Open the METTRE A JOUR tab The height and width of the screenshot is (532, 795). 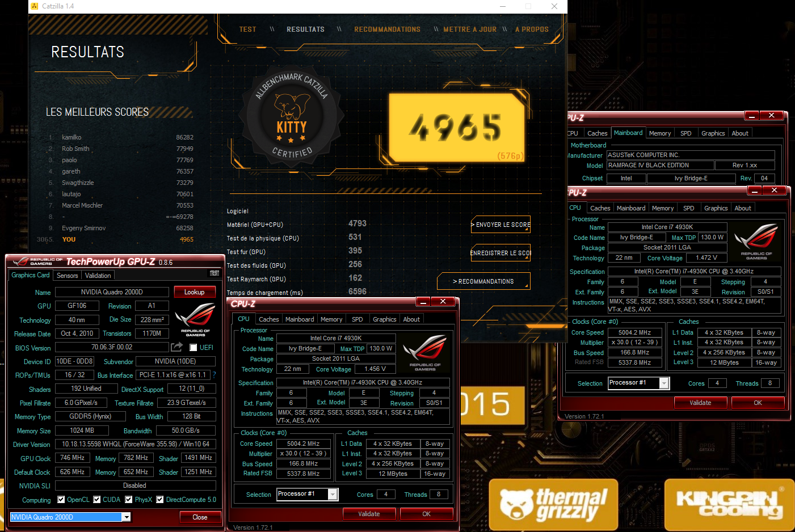(470, 29)
